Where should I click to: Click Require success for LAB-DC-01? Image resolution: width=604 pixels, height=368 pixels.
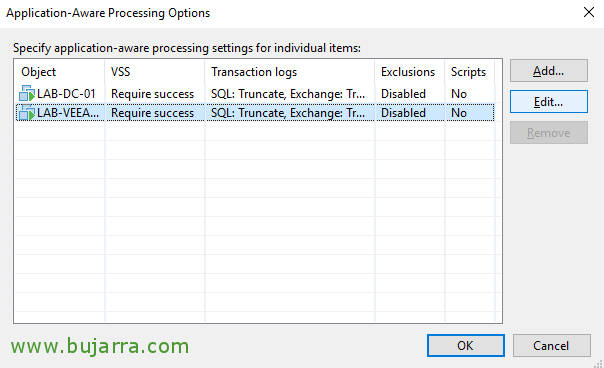[x=153, y=94]
